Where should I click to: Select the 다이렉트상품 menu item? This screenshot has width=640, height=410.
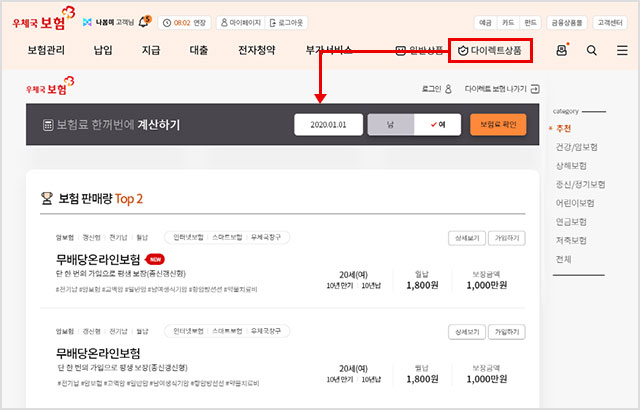click(490, 51)
